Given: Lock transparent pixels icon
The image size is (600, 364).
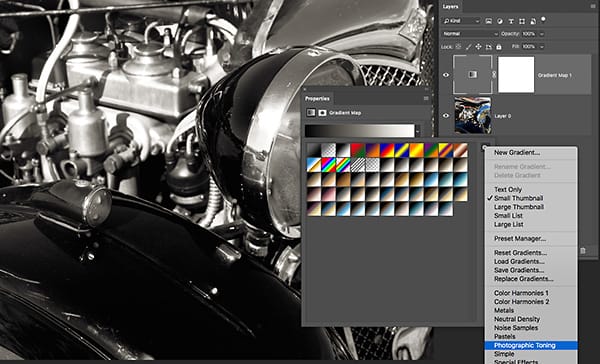Looking at the screenshot, I should (x=458, y=47).
